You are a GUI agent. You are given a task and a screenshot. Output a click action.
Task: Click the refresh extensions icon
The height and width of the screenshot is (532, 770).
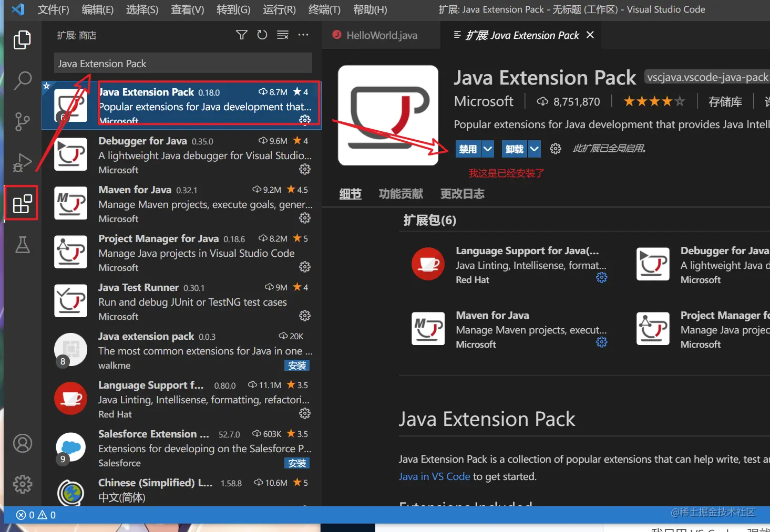[262, 35]
